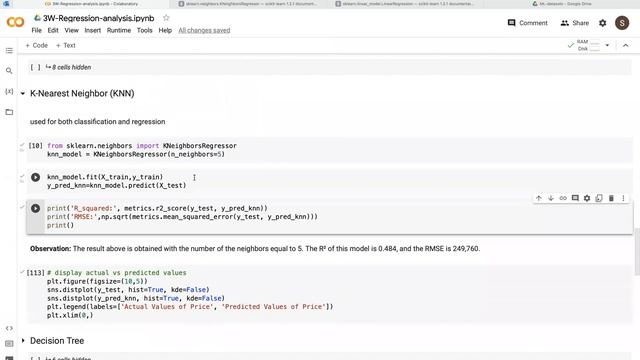
Task: Open code snippets panel
Action: [9, 328]
